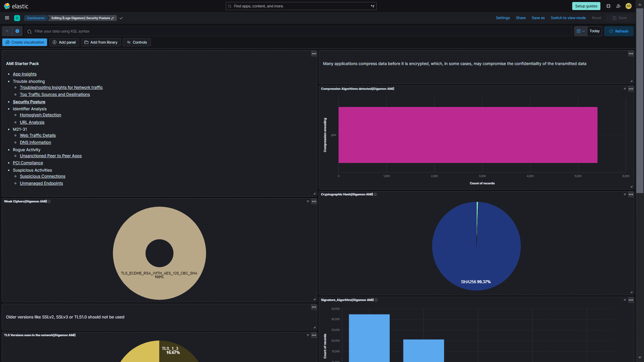The image size is (644, 362).
Task: Open dashboard Settings
Action: [502, 18]
